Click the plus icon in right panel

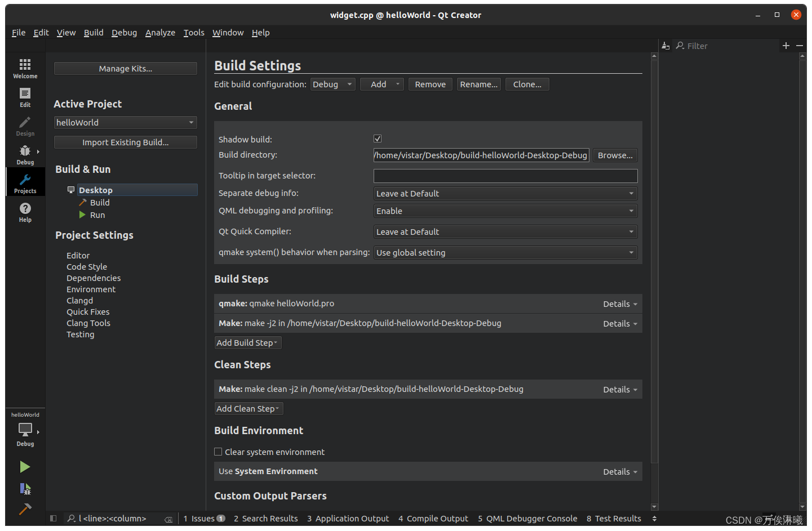point(786,46)
